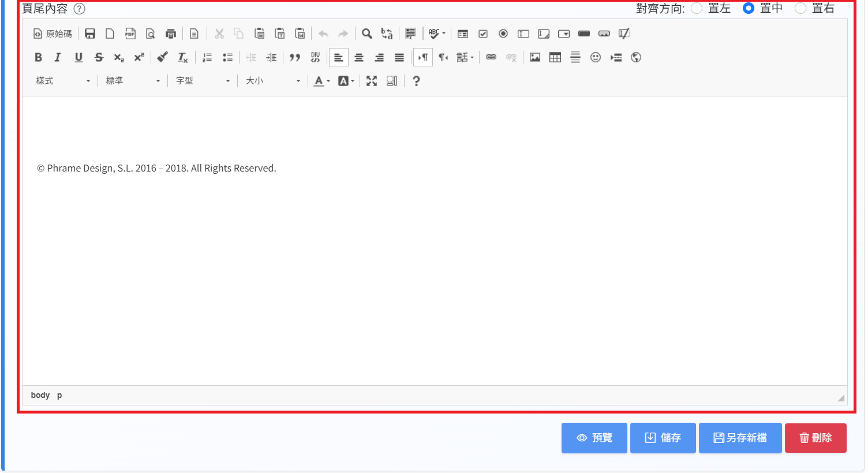Select the 置中 alignment radio button
The height and width of the screenshot is (473, 868).
point(749,8)
